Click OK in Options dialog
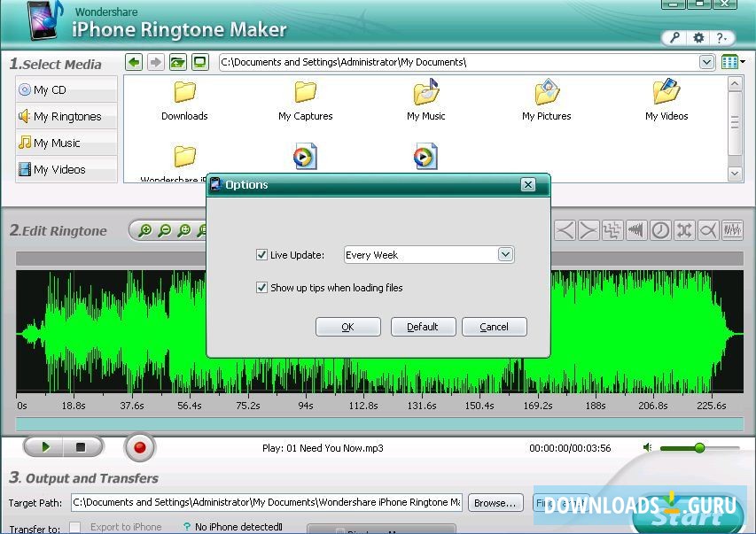756x534 pixels. (348, 327)
